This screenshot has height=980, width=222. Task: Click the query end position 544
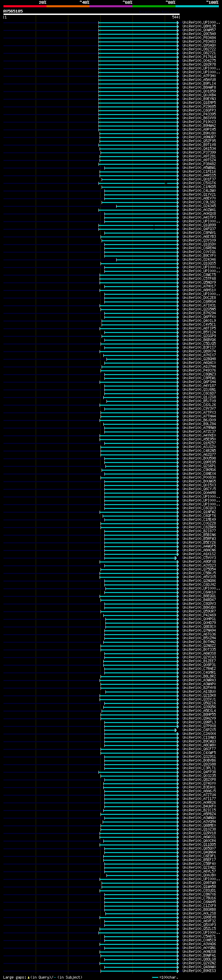click(175, 17)
